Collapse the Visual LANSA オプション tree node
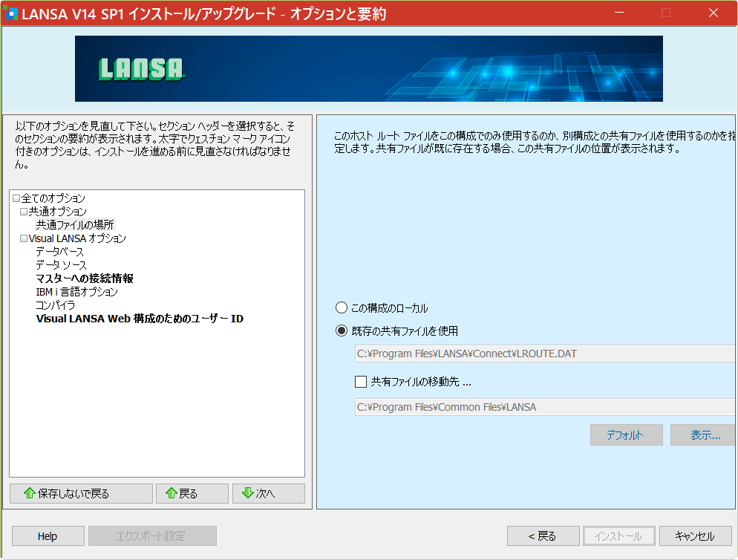Screen dimensions: 738x560 pos(24,238)
